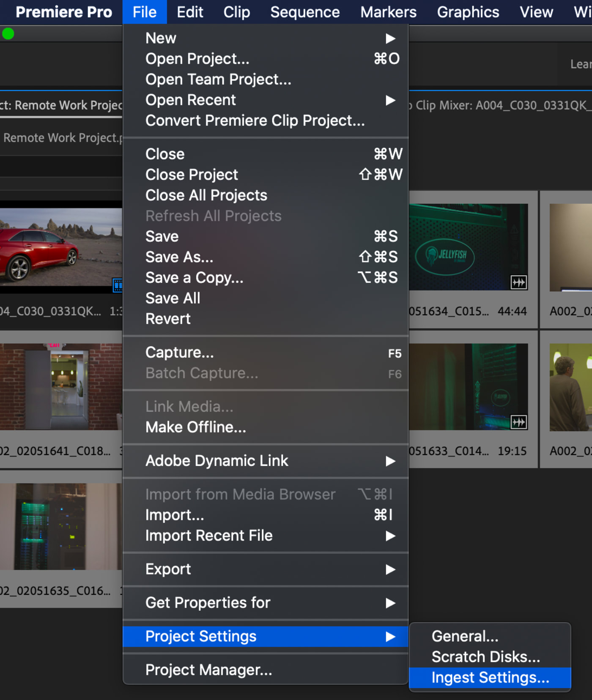
Task: Choose Save a Copy...
Action: pyautogui.click(x=266, y=278)
